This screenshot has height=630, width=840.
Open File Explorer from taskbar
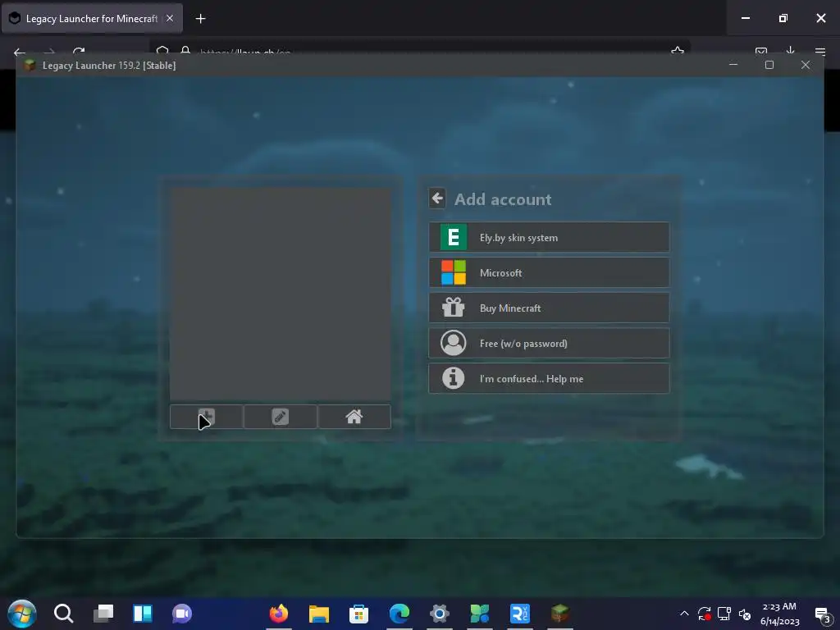tap(319, 614)
